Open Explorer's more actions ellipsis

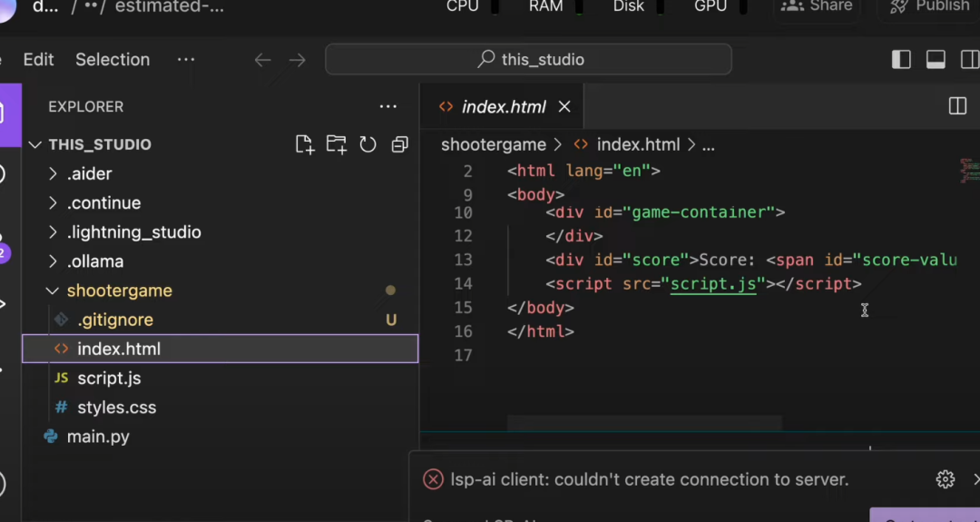(x=388, y=106)
